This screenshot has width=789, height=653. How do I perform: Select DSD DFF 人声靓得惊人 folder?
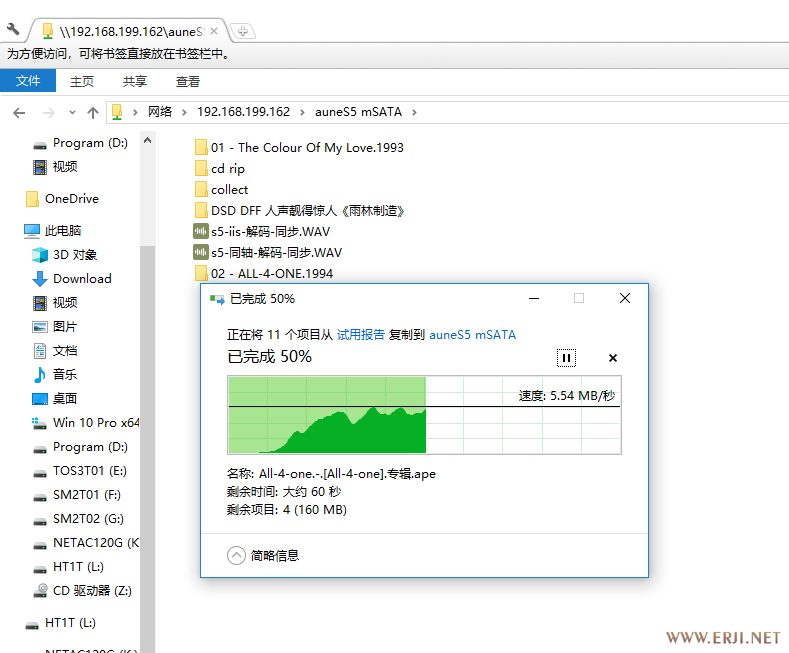tap(299, 211)
